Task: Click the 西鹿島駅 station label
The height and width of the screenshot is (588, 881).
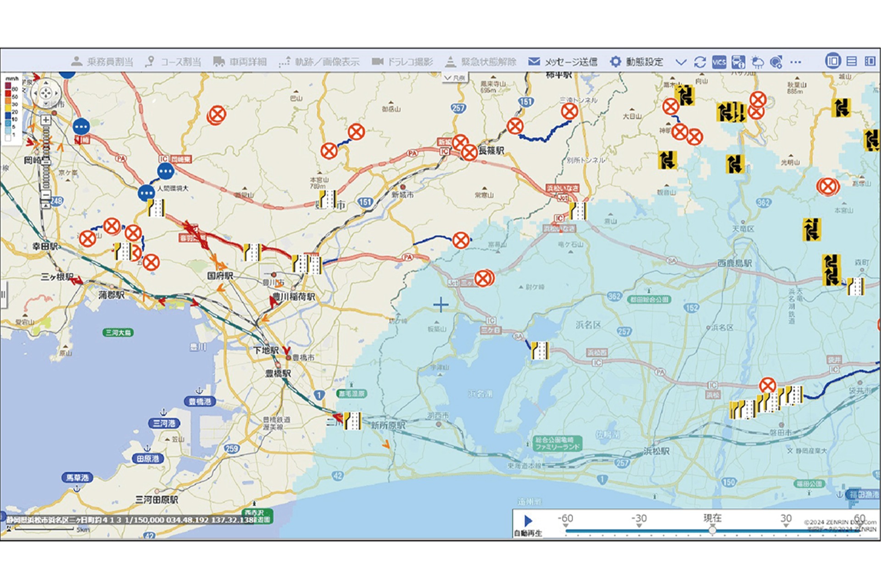Action: click(735, 263)
